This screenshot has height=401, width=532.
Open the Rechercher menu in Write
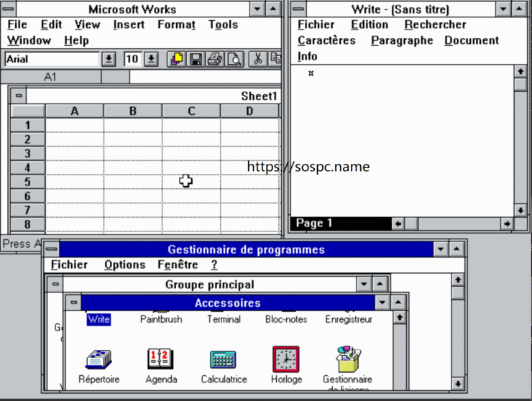[x=435, y=24]
